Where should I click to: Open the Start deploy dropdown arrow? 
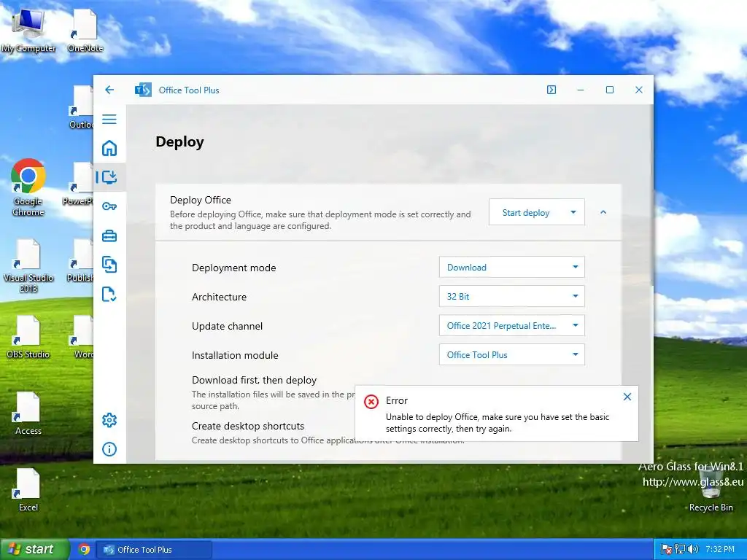pyautogui.click(x=573, y=212)
